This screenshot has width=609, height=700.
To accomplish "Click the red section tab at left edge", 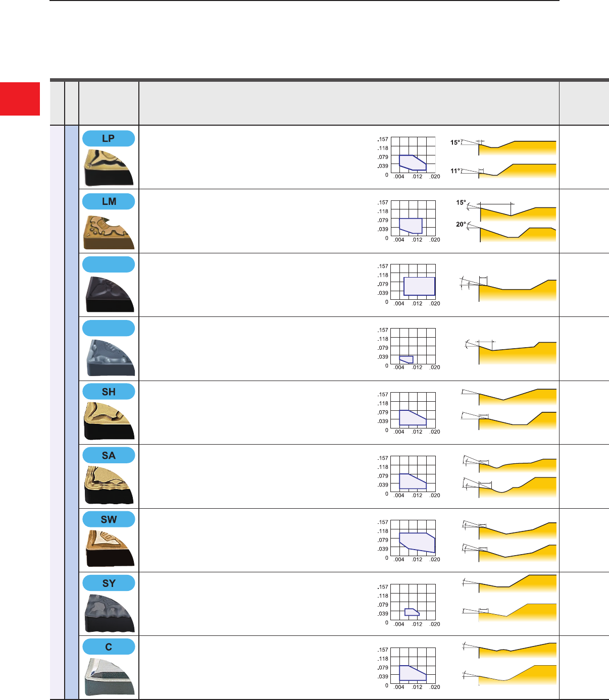I will (20, 99).
